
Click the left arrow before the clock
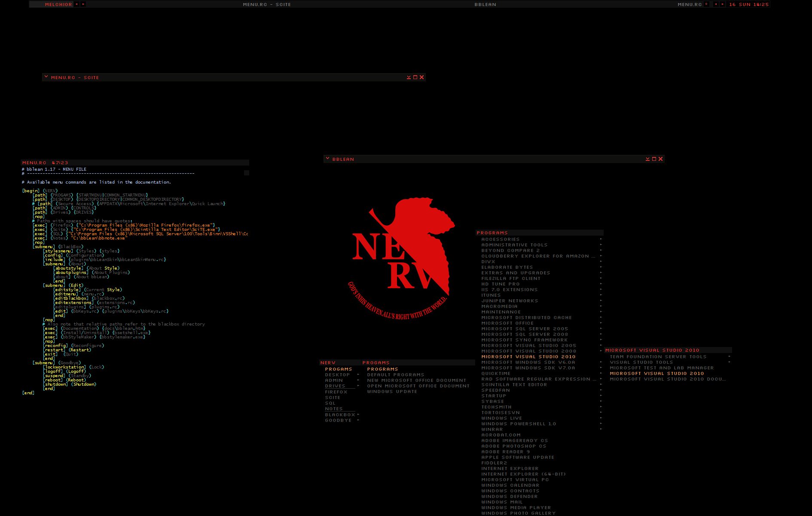coord(716,4)
